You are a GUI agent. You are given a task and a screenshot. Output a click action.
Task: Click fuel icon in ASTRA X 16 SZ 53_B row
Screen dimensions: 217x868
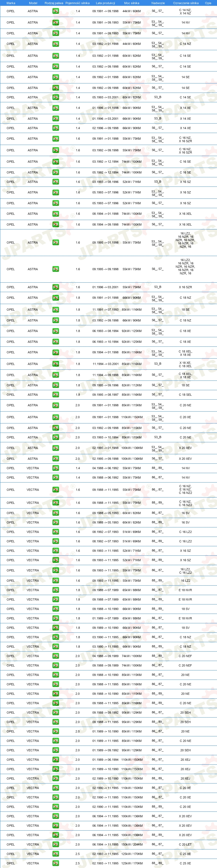pos(56,182)
